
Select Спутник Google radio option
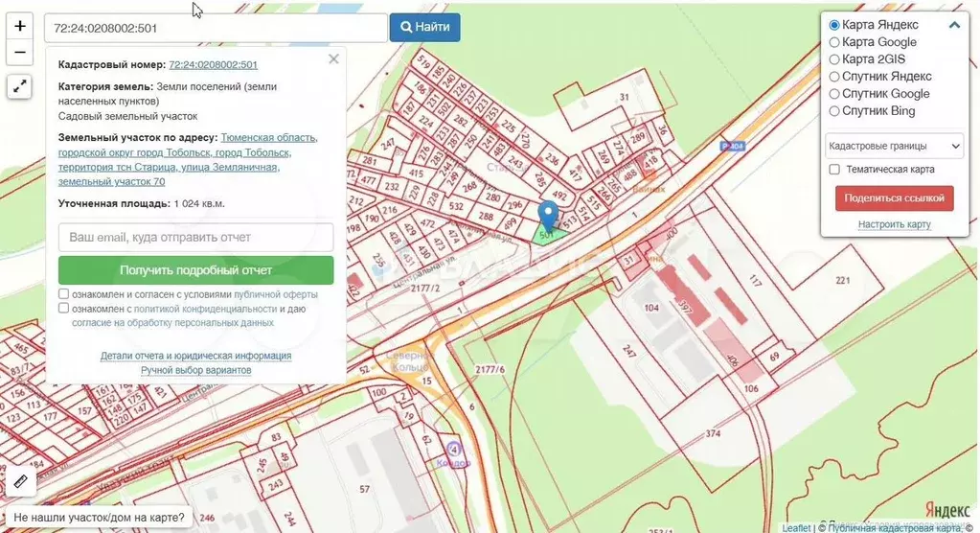click(x=834, y=94)
